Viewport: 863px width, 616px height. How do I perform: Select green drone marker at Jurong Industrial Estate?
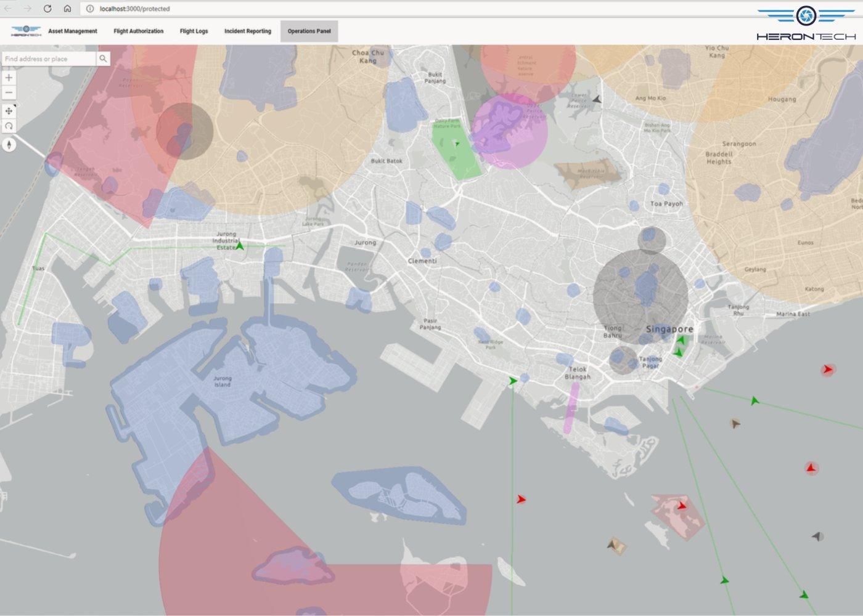point(240,246)
